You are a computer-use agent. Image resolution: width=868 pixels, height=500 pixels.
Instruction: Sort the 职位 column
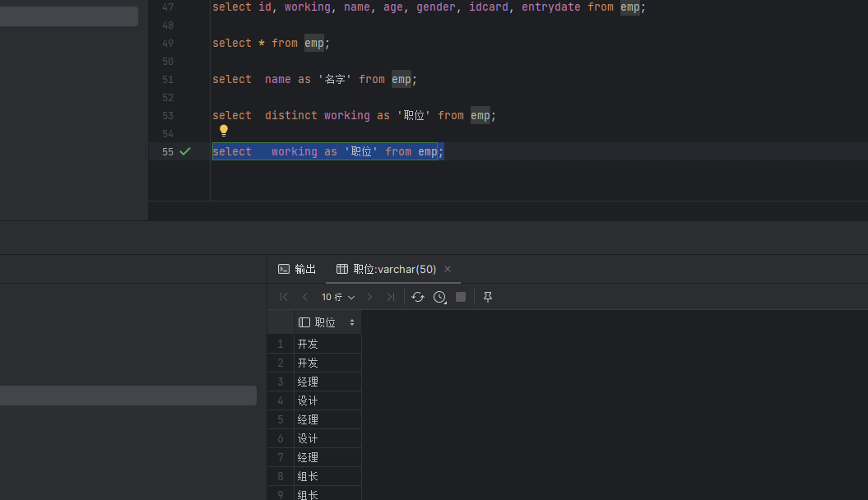(x=352, y=322)
